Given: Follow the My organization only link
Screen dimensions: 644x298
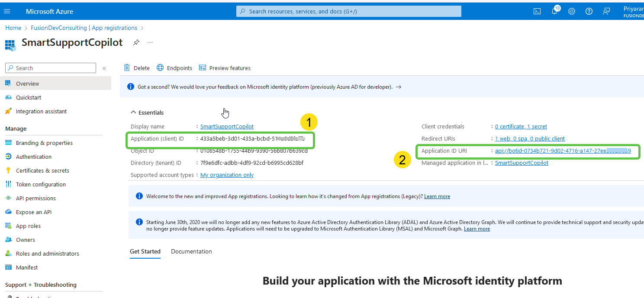Looking at the screenshot, I should [x=226, y=175].
